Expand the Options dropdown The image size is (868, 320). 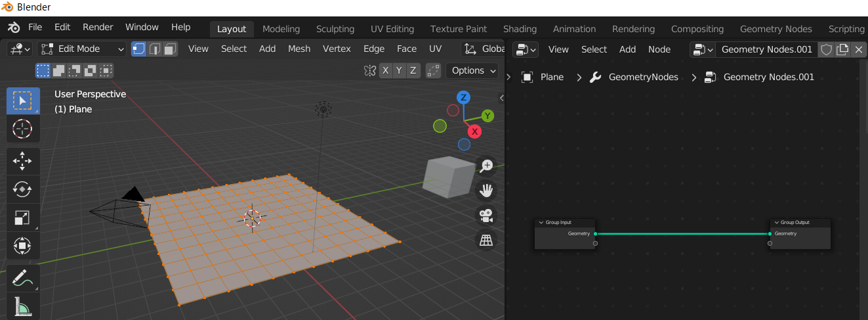coord(472,70)
